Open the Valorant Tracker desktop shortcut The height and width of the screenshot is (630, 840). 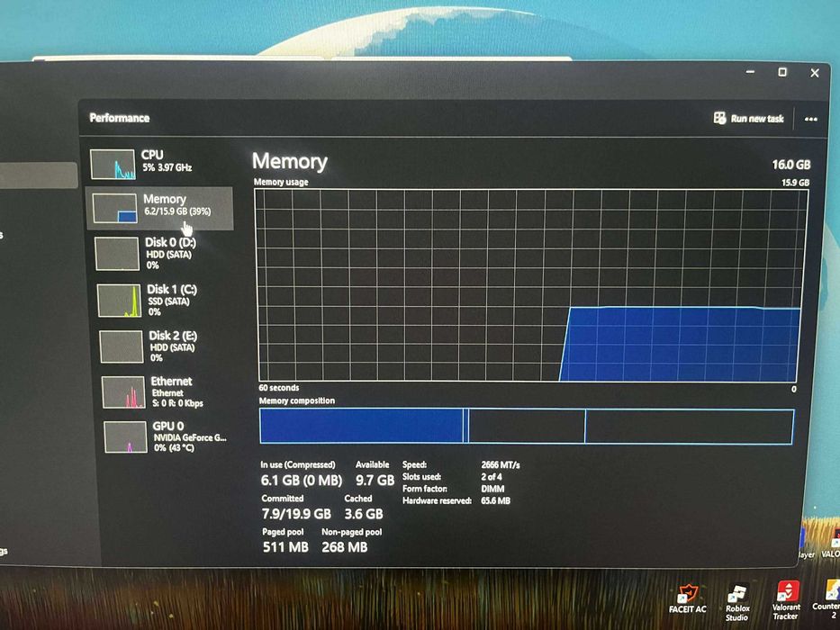click(786, 600)
